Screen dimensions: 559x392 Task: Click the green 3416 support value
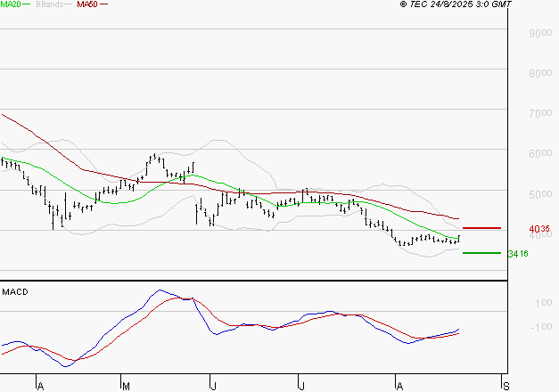519,254
